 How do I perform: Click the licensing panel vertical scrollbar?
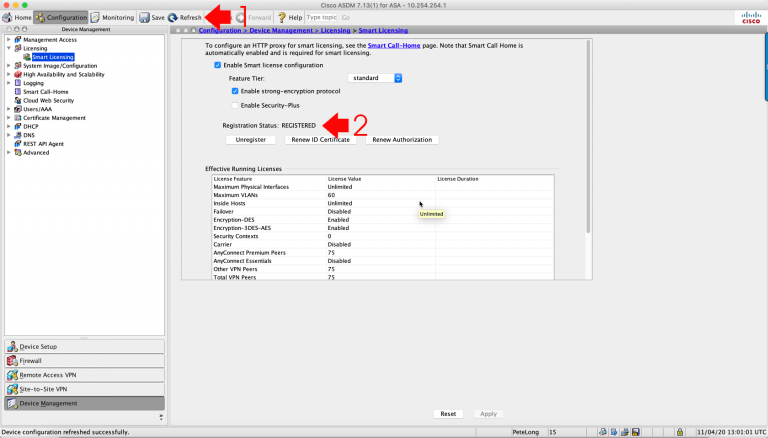(x=588, y=137)
